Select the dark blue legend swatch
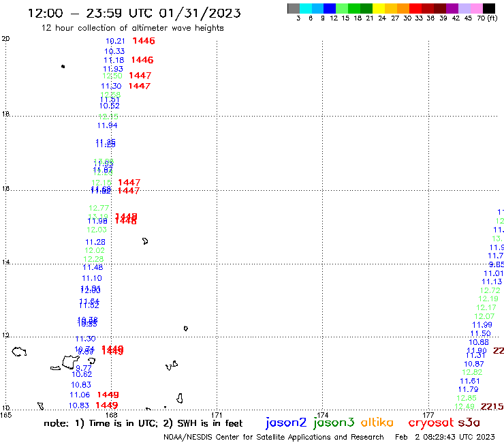This screenshot has height=443, width=504. pos(330,8)
